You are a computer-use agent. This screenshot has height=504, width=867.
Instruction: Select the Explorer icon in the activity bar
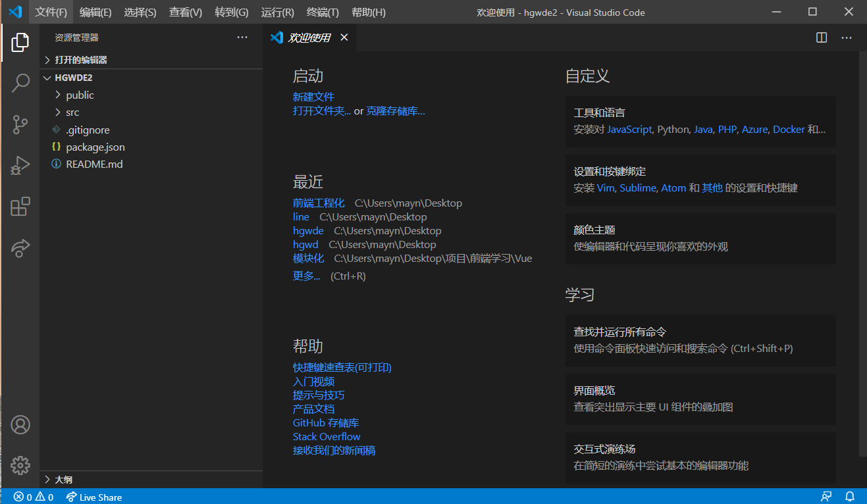coord(20,42)
